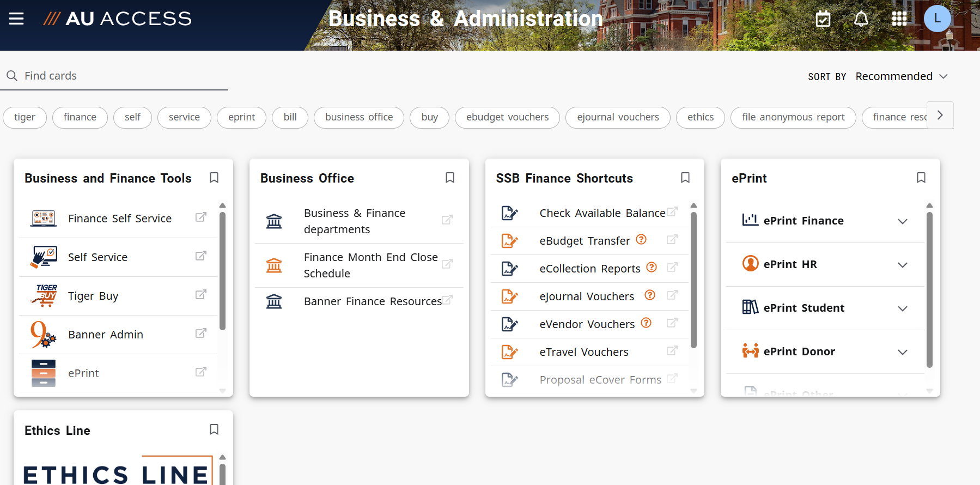980x485 pixels.
Task: Open the apps grid launcher
Action: (x=899, y=19)
